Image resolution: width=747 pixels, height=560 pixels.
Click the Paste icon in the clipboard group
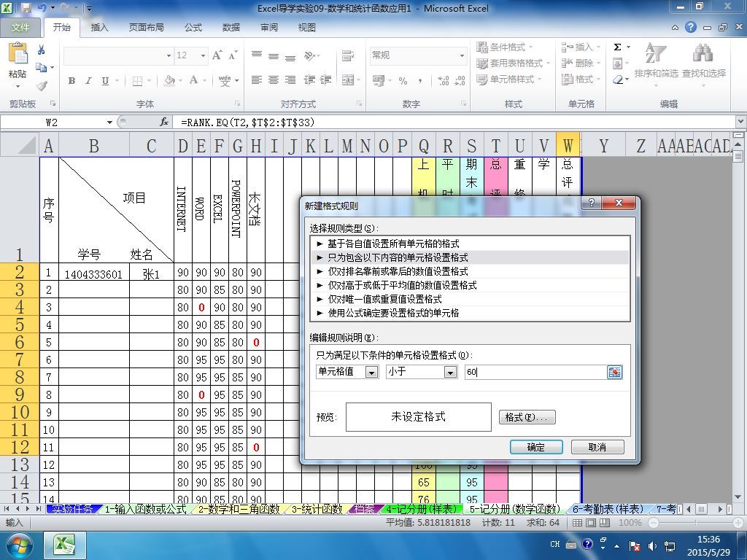pos(18,54)
